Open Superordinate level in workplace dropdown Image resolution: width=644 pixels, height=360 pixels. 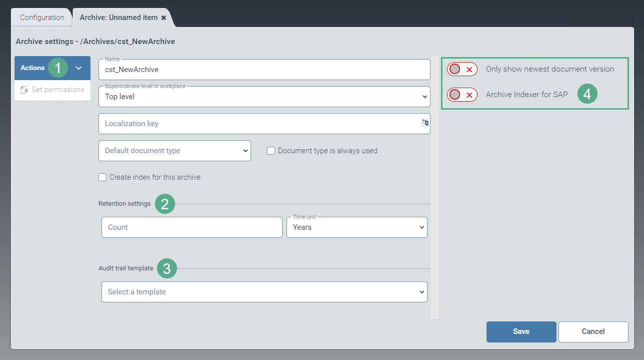[x=264, y=97]
